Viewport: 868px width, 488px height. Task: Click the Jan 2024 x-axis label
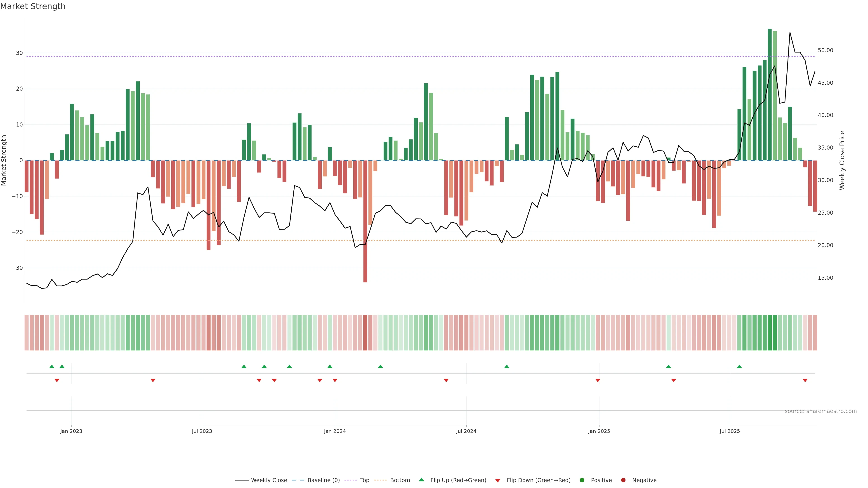pyautogui.click(x=335, y=431)
